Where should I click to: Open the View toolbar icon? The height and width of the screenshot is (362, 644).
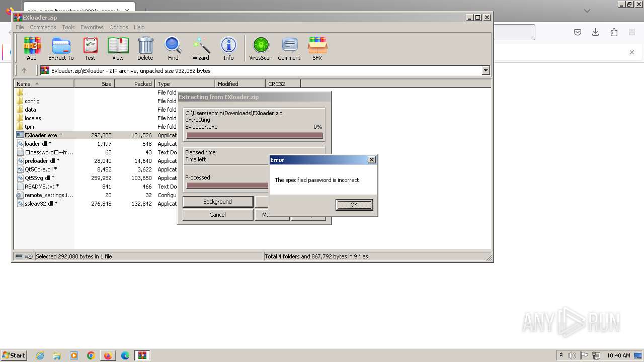118,49
